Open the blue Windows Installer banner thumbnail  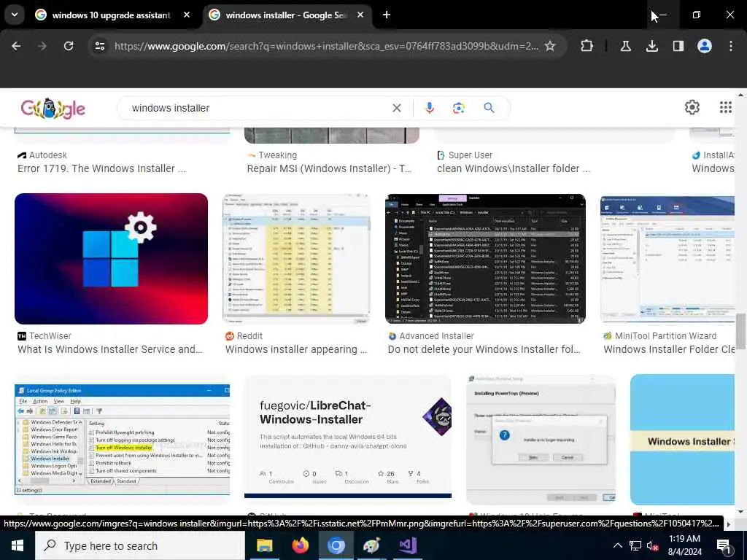(682, 440)
